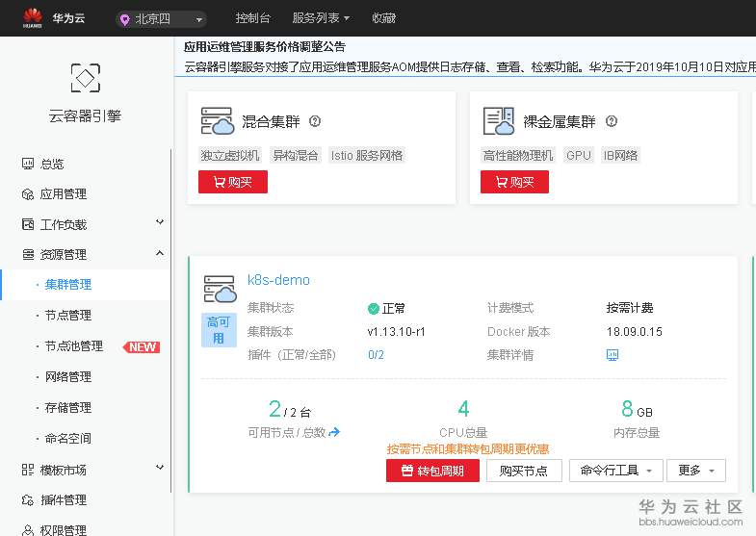The height and width of the screenshot is (536, 756).
Task: Click the 模板市场 grid icon
Action: pyautogui.click(x=28, y=470)
